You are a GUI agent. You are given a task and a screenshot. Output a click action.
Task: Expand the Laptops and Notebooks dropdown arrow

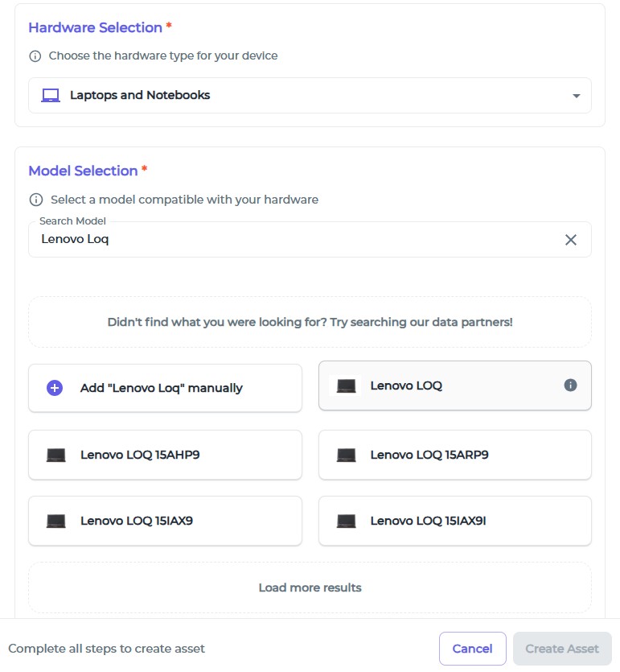pos(576,96)
